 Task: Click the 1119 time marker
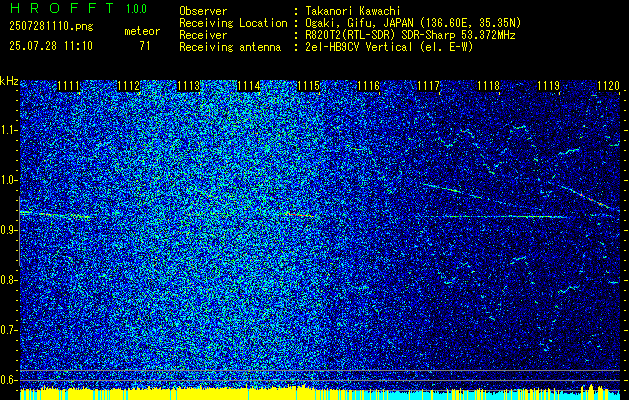click(548, 86)
